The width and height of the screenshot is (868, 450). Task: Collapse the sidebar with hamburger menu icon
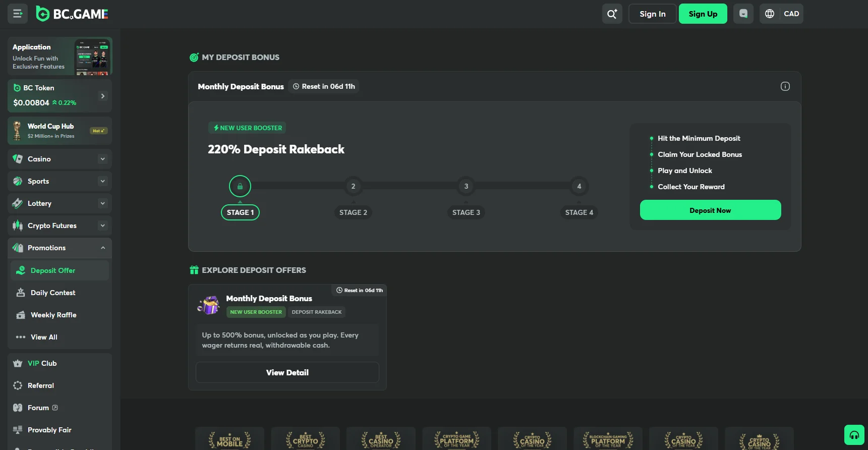pos(18,14)
